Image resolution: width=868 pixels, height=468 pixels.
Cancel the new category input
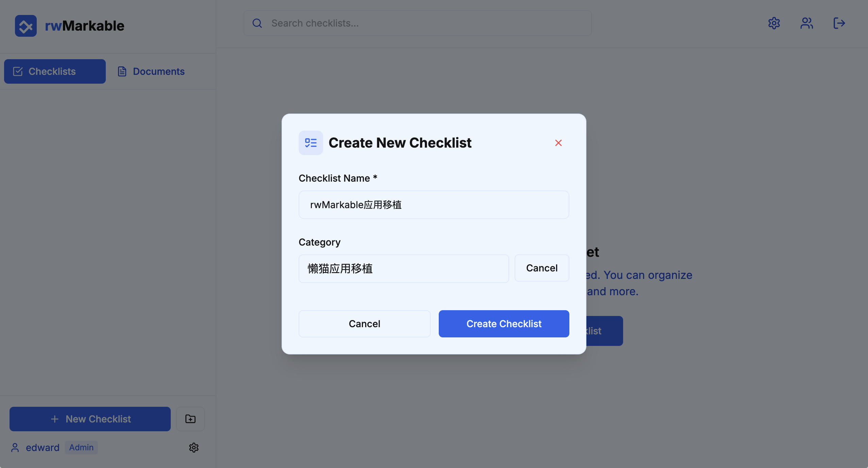click(542, 268)
